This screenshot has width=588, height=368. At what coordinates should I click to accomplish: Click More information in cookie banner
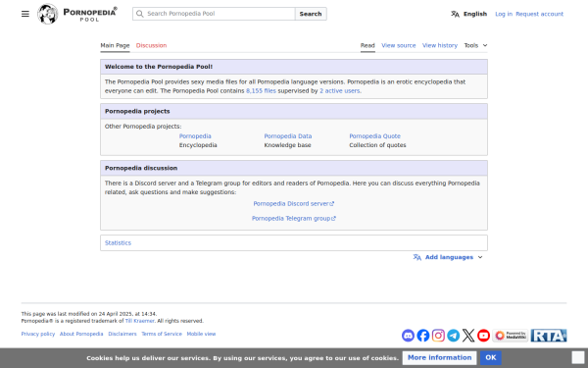click(x=439, y=358)
